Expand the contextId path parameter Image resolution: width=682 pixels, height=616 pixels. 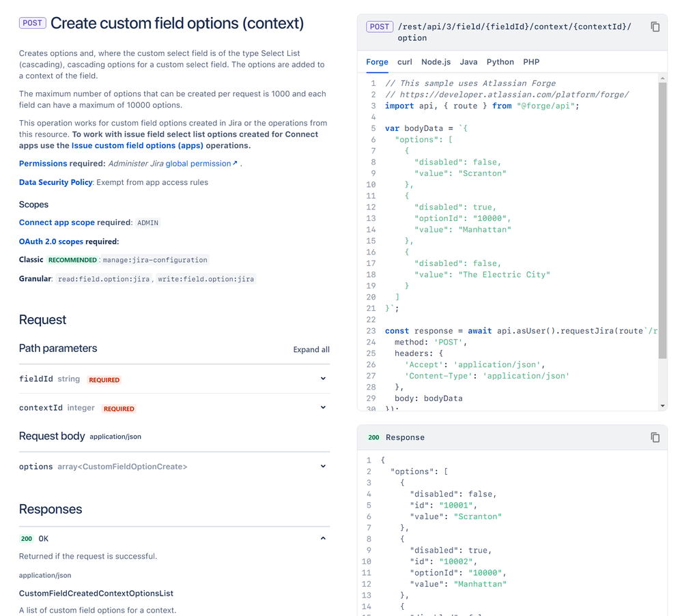323,408
